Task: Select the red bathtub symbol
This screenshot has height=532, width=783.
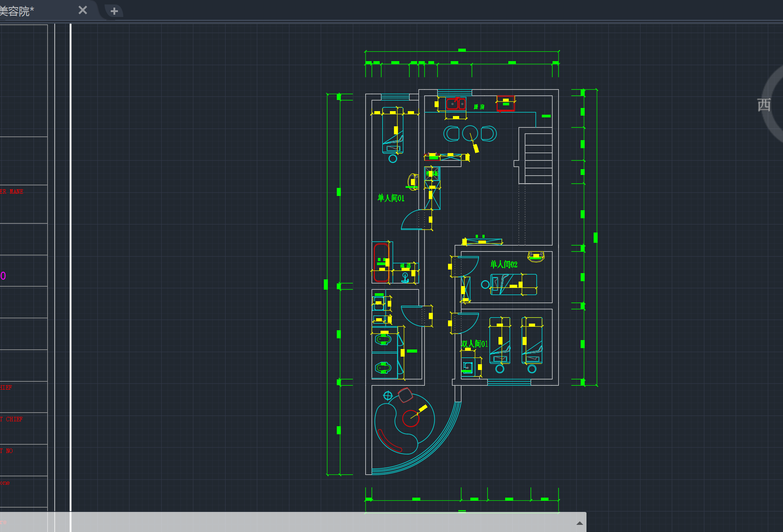Action: click(x=381, y=262)
